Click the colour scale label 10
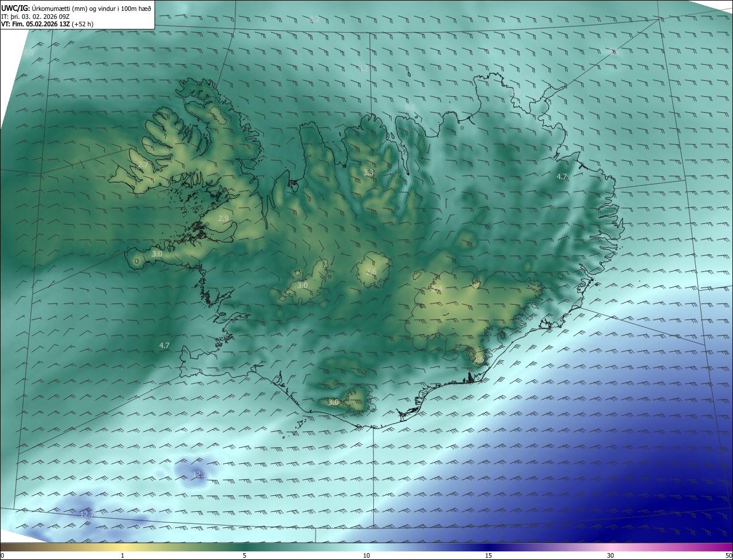The width and height of the screenshot is (733, 560). [366, 555]
